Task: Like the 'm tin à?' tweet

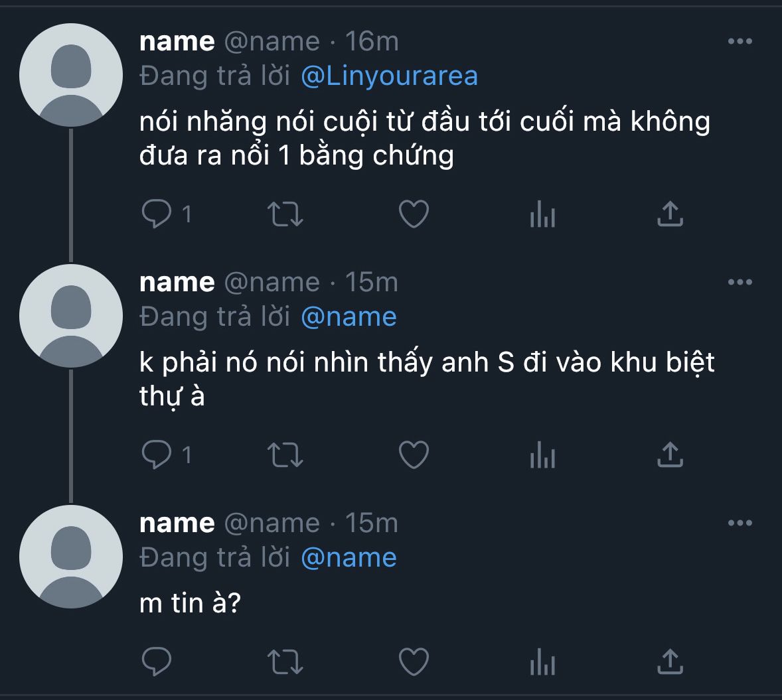Action: [x=414, y=661]
